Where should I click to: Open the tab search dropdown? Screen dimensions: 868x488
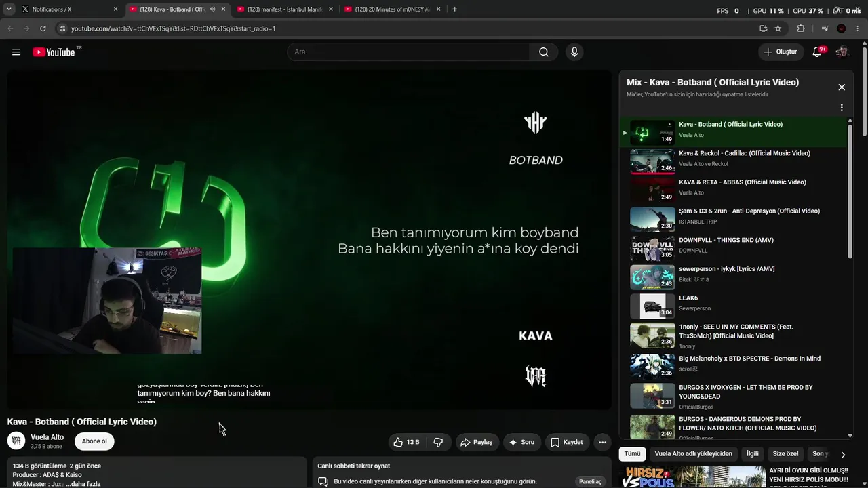click(x=9, y=9)
